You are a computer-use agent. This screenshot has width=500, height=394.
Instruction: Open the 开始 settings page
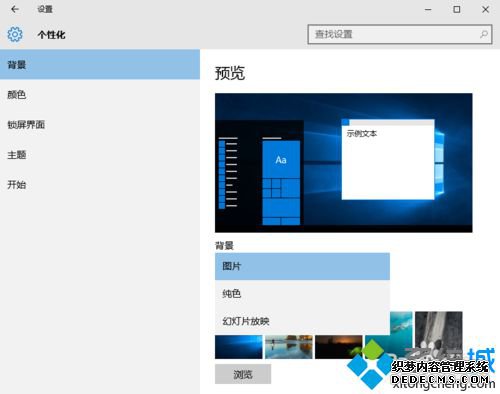(x=100, y=185)
